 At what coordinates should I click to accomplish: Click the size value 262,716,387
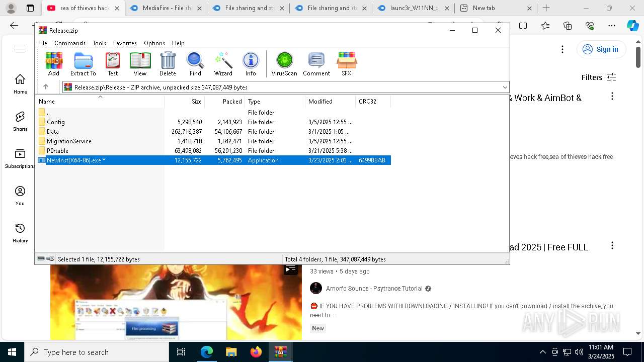[187, 132]
